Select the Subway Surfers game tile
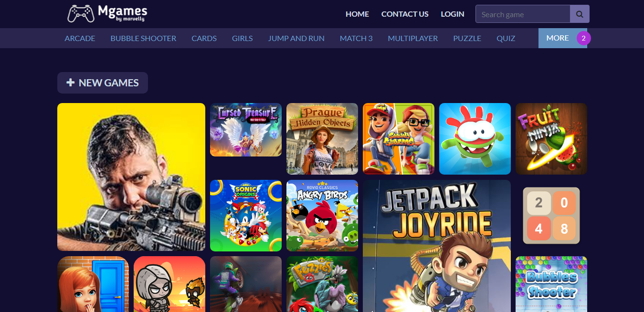The image size is (644, 312). pyautogui.click(x=398, y=139)
